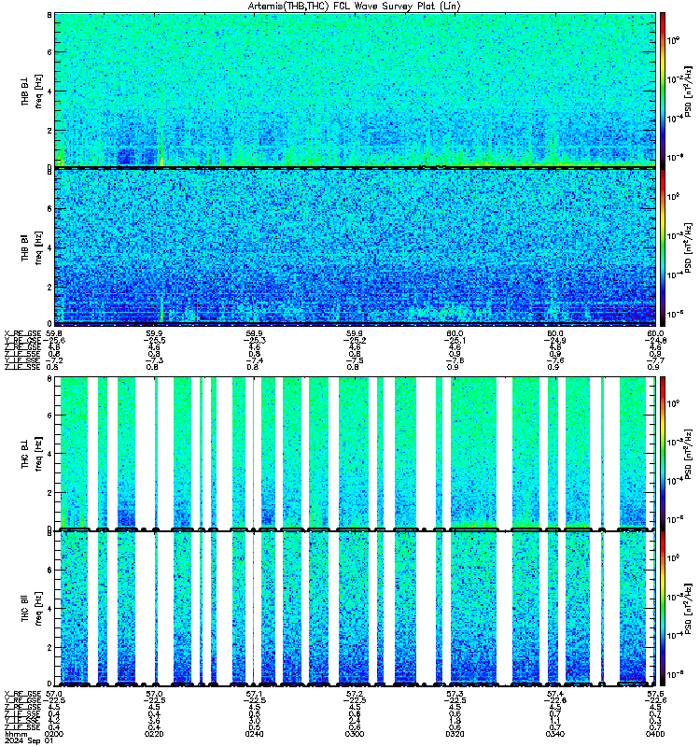Click the PSD [nT²/Hz] label of the THC B∥ color bar
Viewport: 700px width, 747px height.
(x=688, y=609)
